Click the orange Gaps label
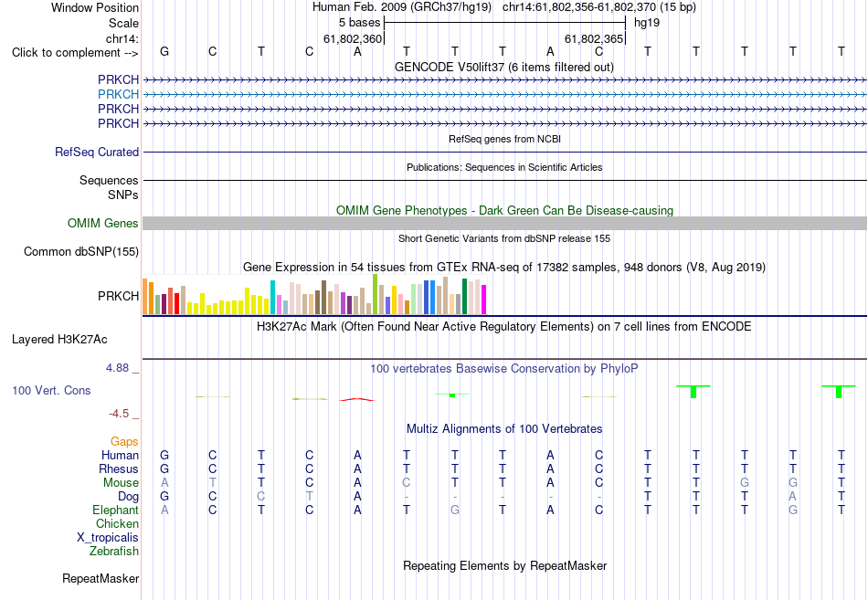 (x=124, y=441)
